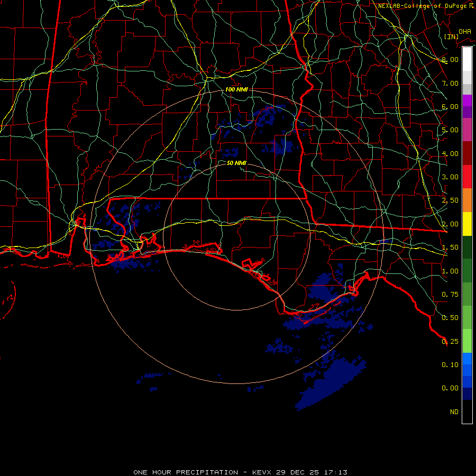Click the 1.50 legend value
The image size is (476, 476).
click(x=450, y=248)
